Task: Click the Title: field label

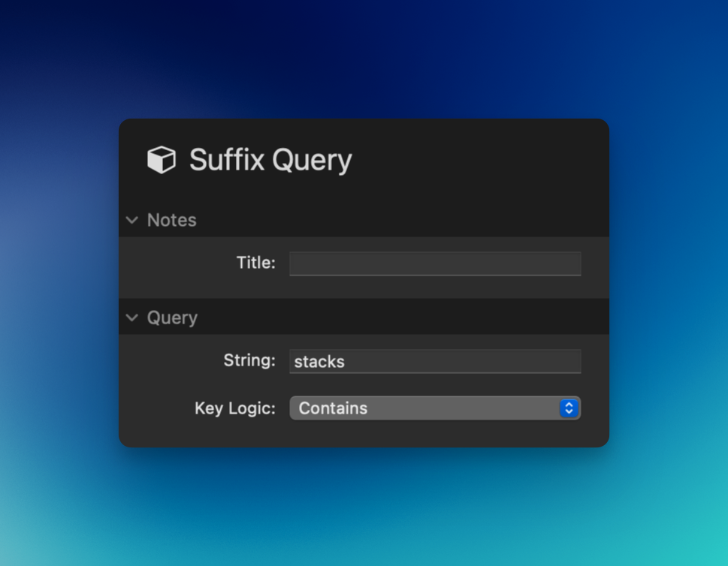Action: (x=255, y=263)
